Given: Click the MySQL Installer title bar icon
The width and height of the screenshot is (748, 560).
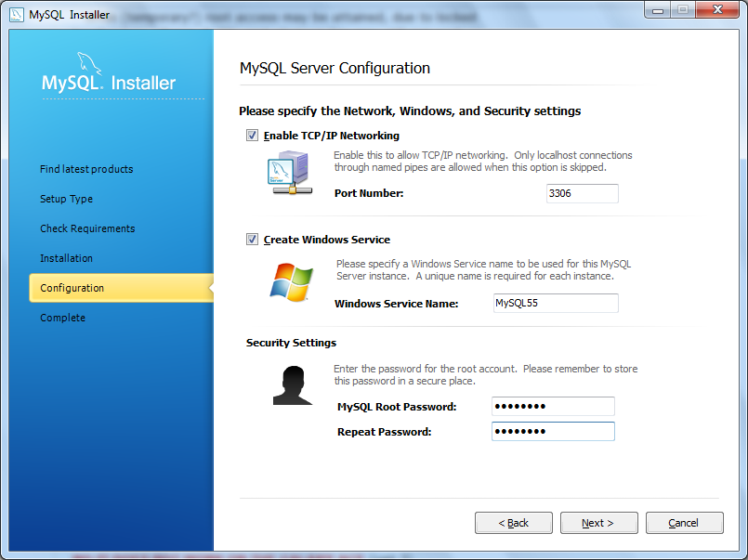Looking at the screenshot, I should click(16, 14).
